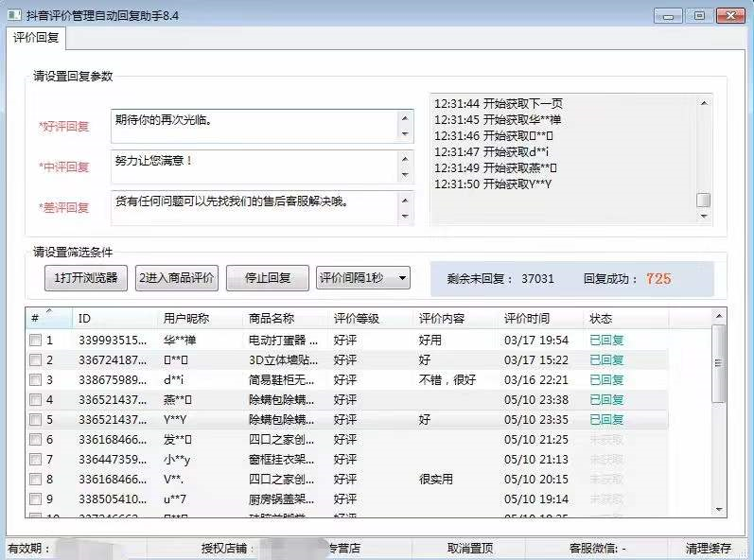Screen dimensions: 754x560
Task: Click remaining count 37031
Action: [x=537, y=279]
